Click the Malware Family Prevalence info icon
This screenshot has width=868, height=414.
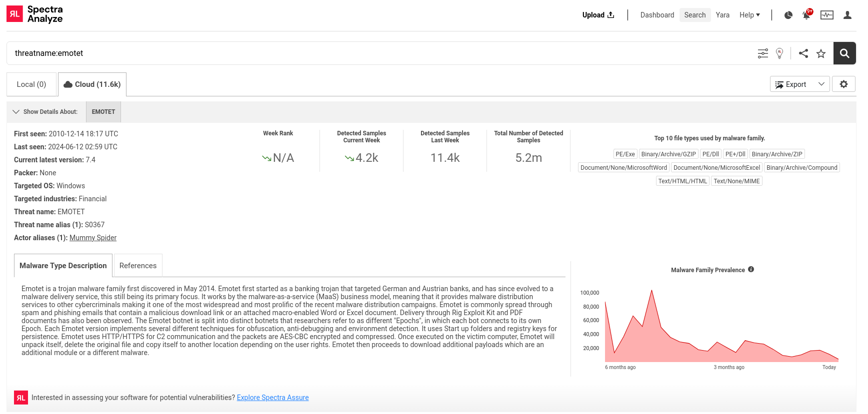751,270
